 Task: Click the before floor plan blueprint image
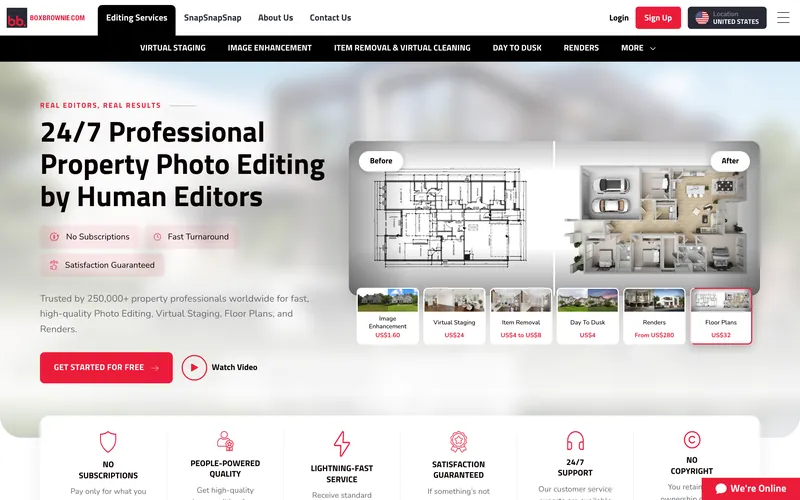(x=451, y=218)
